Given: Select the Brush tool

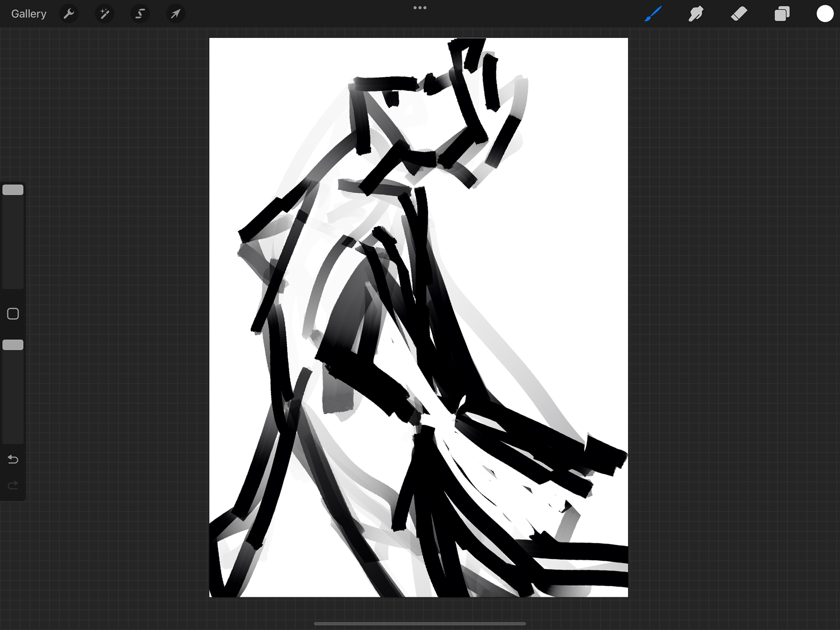Looking at the screenshot, I should (653, 14).
